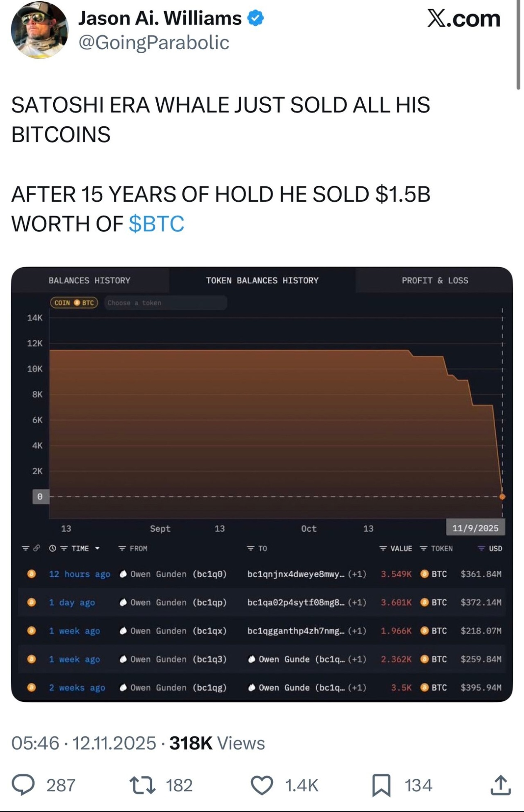Expand the TIME sort dropdown arrow
Image resolution: width=524 pixels, height=812 pixels.
tap(97, 548)
